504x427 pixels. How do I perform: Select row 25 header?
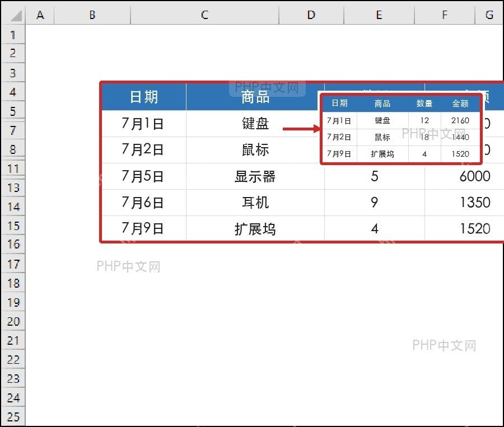[x=13, y=417]
